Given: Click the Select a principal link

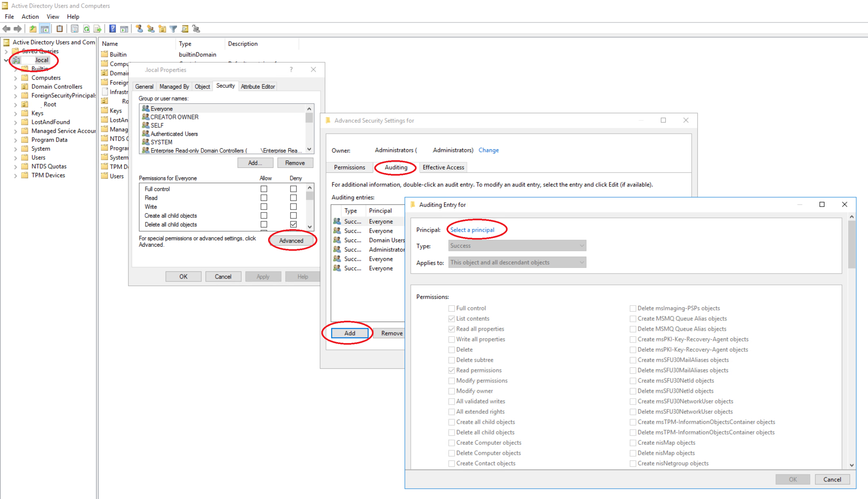Looking at the screenshot, I should click(472, 229).
